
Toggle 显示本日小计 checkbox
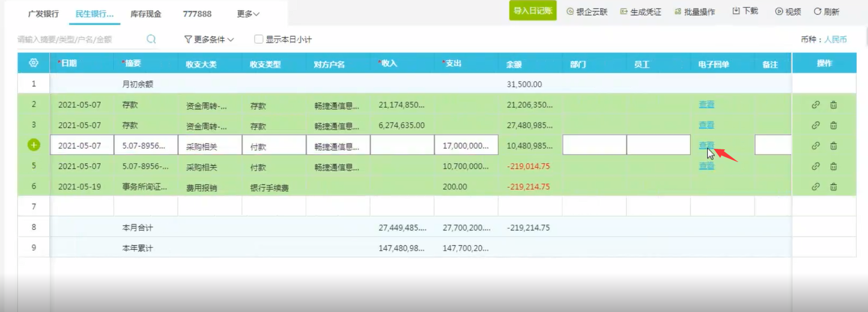click(x=259, y=40)
